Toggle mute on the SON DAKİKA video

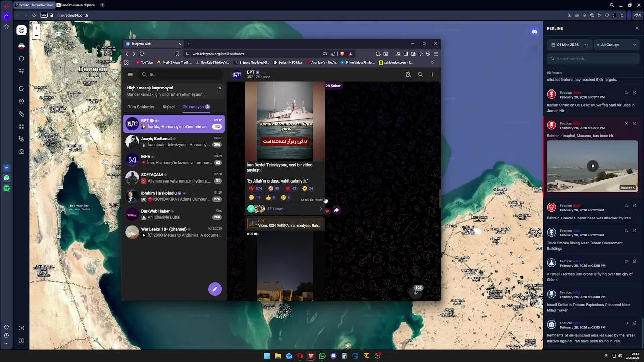[256, 234]
